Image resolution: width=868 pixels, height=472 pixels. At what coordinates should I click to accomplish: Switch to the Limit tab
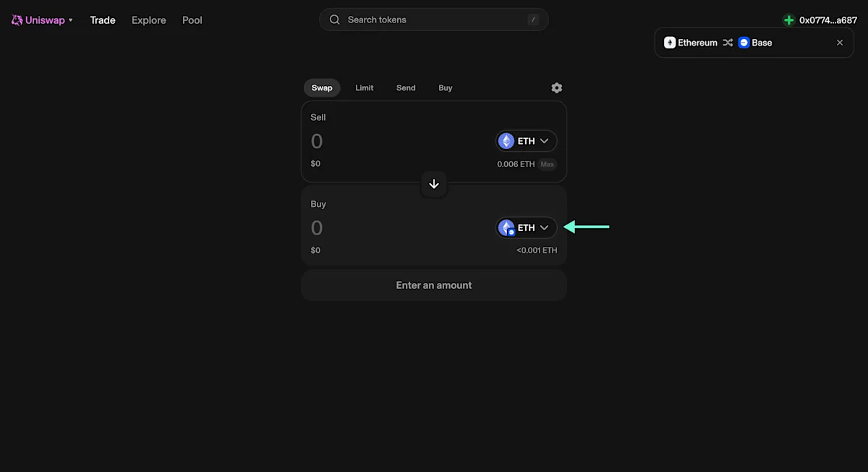coord(365,88)
